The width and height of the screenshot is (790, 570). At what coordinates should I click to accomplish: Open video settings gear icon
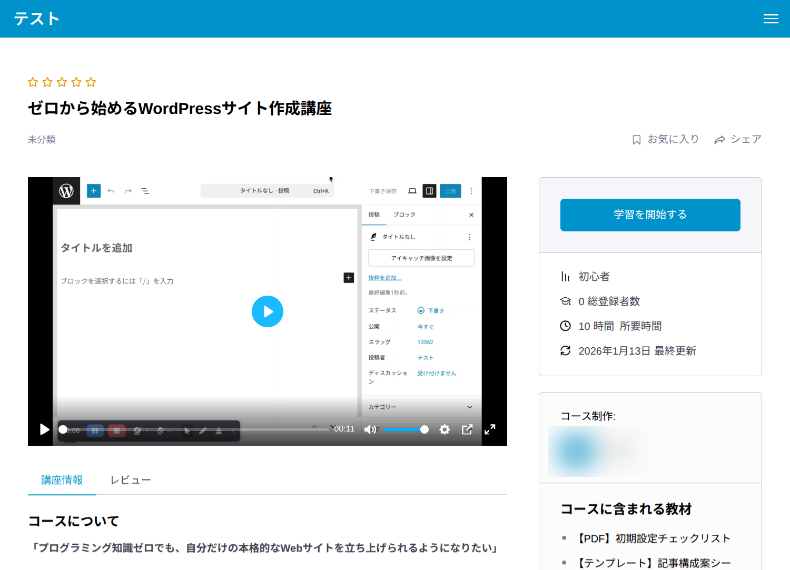click(x=444, y=429)
